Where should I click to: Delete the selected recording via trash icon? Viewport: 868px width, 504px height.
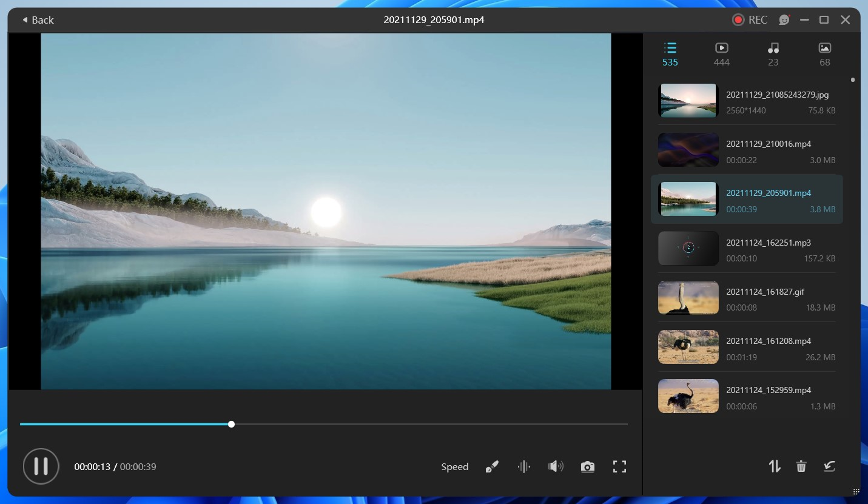(x=801, y=466)
